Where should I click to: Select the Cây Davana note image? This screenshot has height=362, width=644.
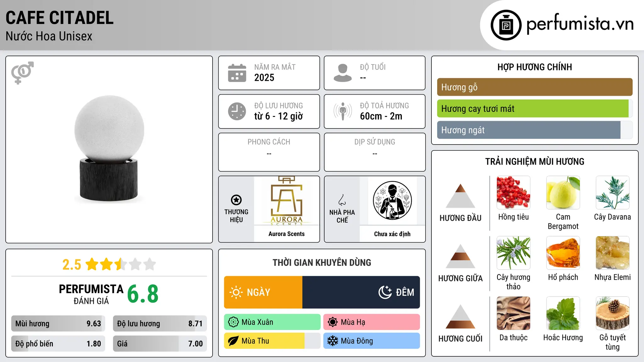(x=613, y=193)
